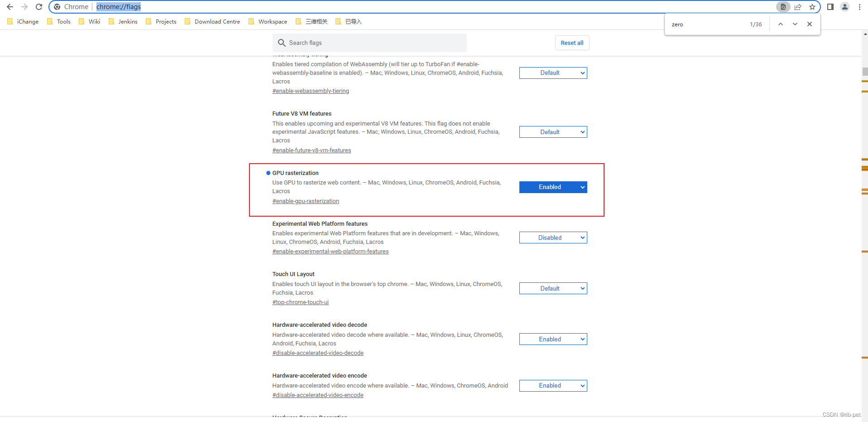Click the 1/36 match counter in find bar
The image size is (868, 422).
[x=756, y=24]
